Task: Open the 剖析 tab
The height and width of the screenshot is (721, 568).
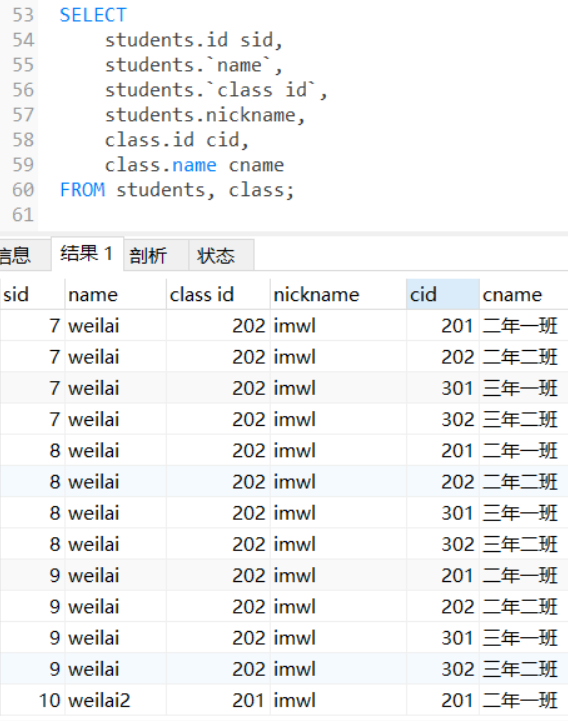Action: tap(156, 255)
